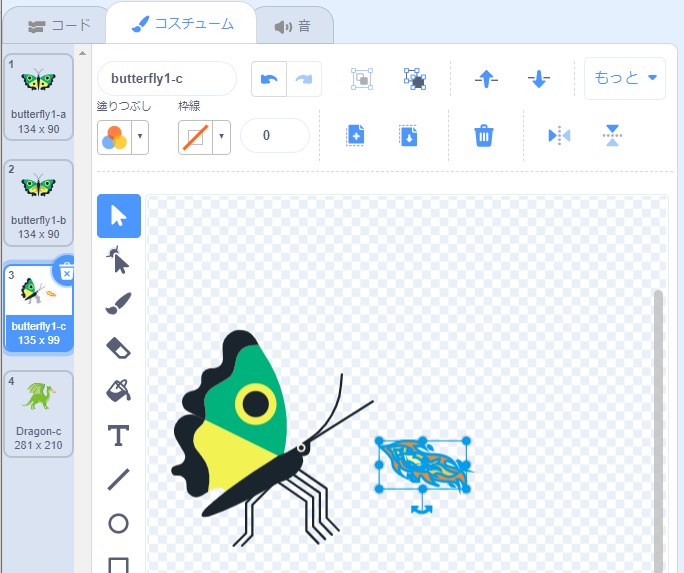Switch to the コード tab
The image size is (684, 573).
click(x=59, y=26)
